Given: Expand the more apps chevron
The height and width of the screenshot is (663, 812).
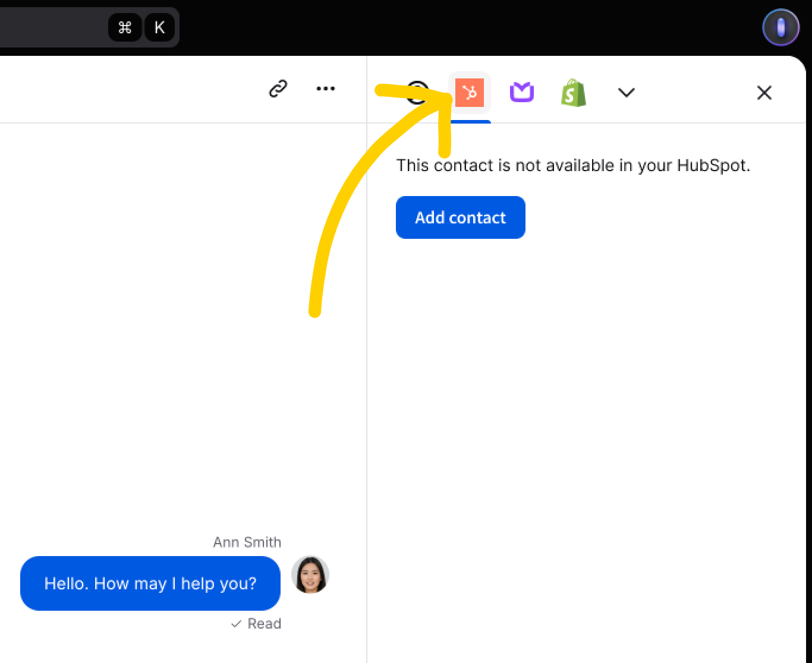Looking at the screenshot, I should point(627,93).
